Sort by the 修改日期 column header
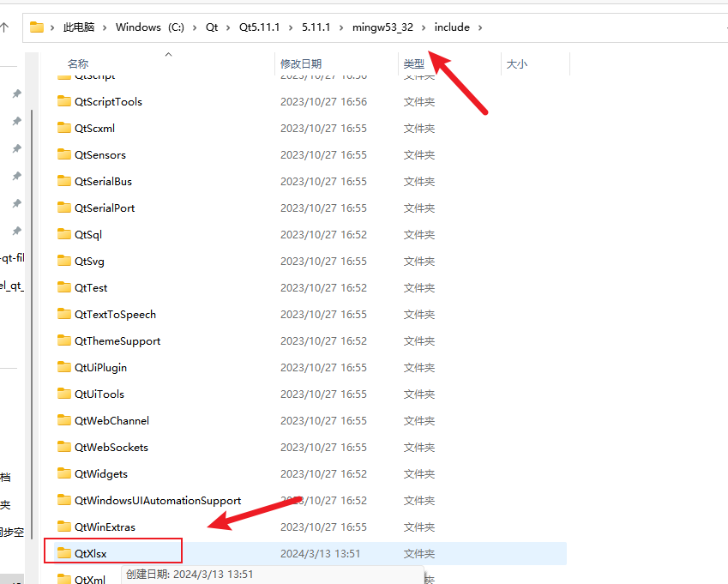The height and width of the screenshot is (584, 728). pyautogui.click(x=301, y=63)
